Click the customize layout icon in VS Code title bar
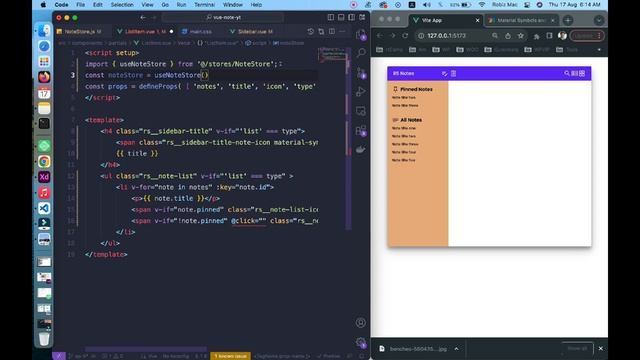Screen dimensions: 640x360 pyautogui.click(x=362, y=18)
